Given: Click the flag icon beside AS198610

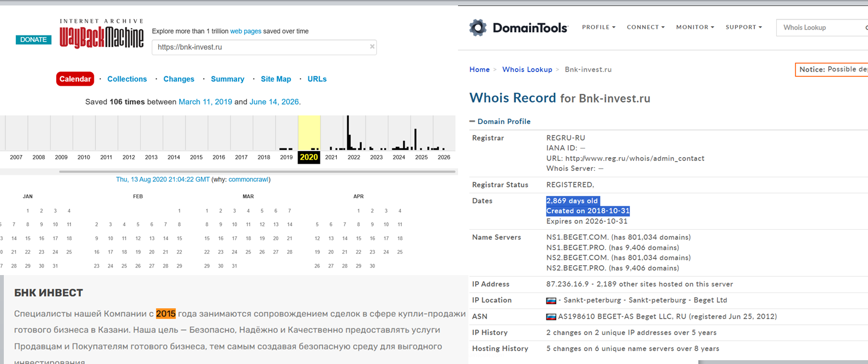Looking at the screenshot, I should pyautogui.click(x=551, y=317).
